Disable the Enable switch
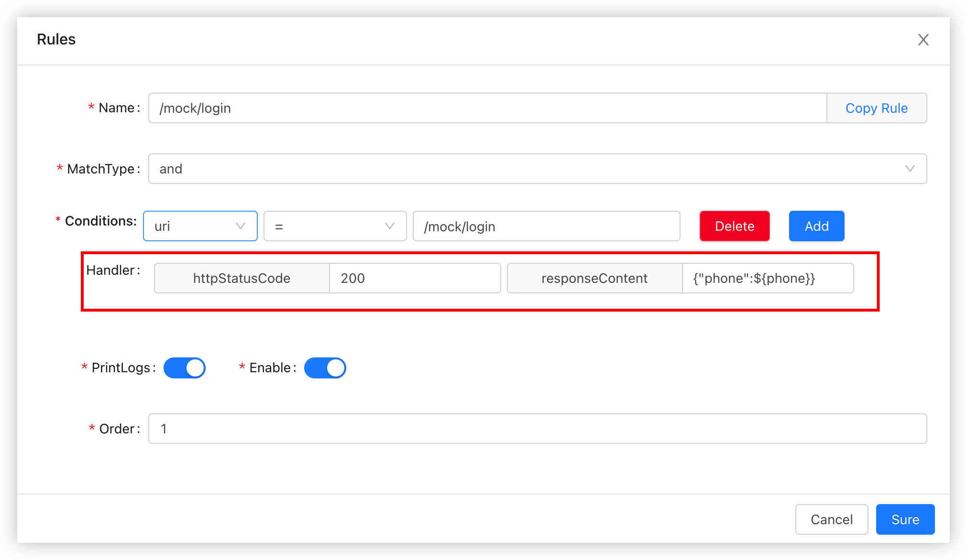Image resolution: width=967 pixels, height=560 pixels. click(x=325, y=367)
